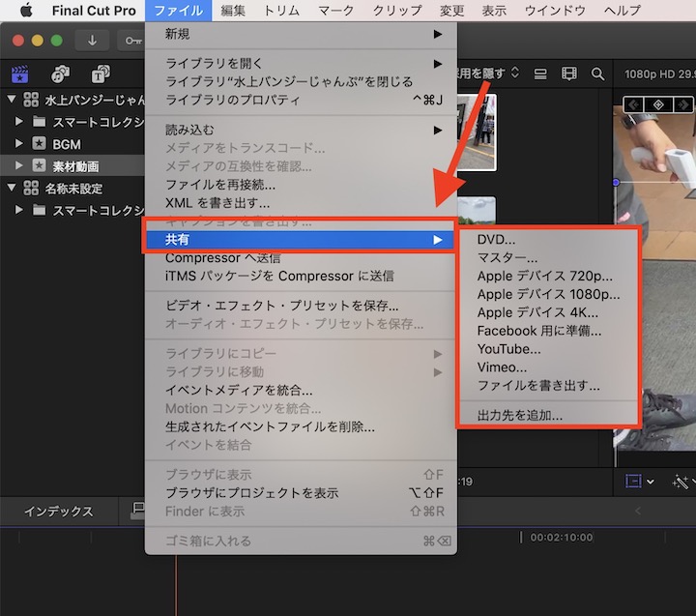Select XML を書き出す... menu item
The width and height of the screenshot is (696, 616).
pos(301,203)
